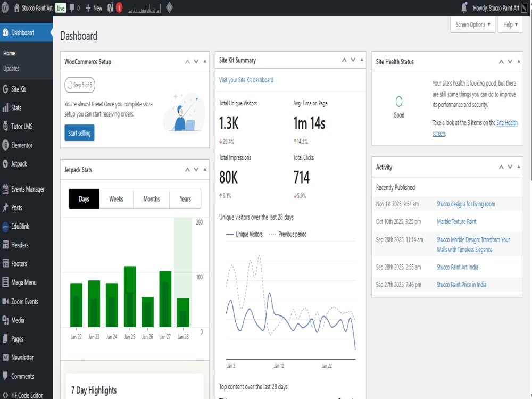
Task: Toggle the Site Health Status panel collapse arrow
Action: point(519,61)
